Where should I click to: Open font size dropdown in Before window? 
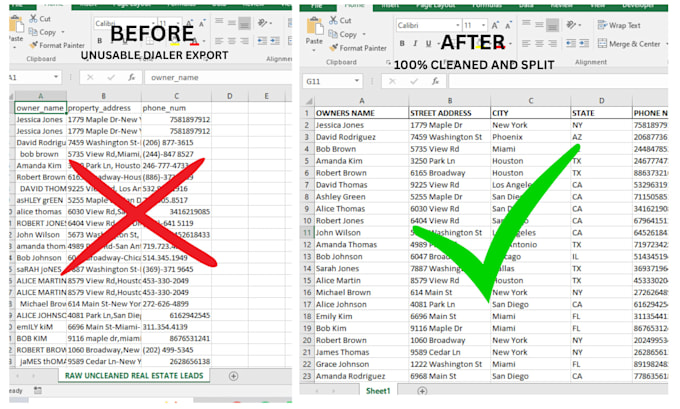(x=178, y=23)
